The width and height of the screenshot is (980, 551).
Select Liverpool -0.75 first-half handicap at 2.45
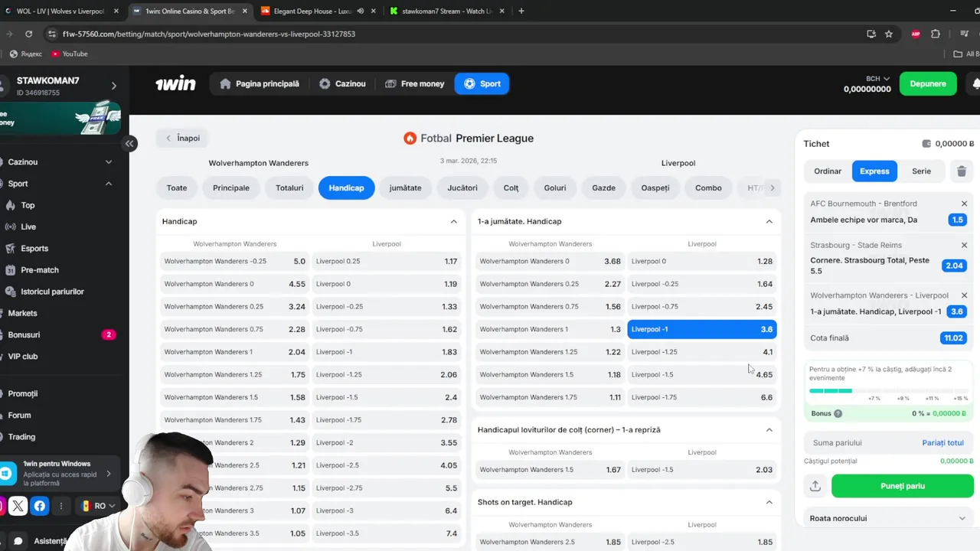702,306
